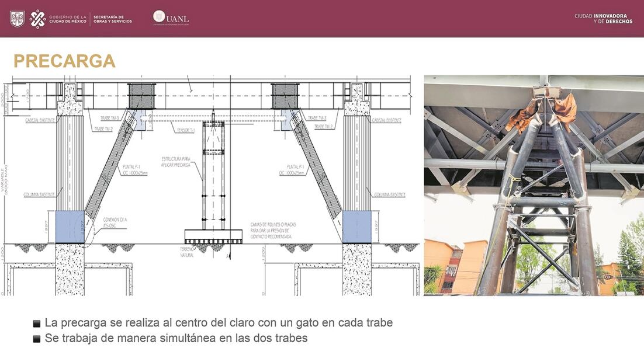Click the CDMX knot-shaped logo icon
Viewport: 644px width, 362px height.
37,18
